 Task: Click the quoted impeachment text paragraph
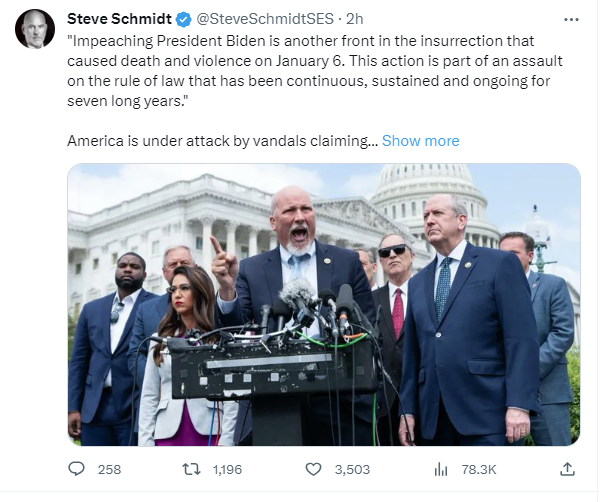coord(314,70)
